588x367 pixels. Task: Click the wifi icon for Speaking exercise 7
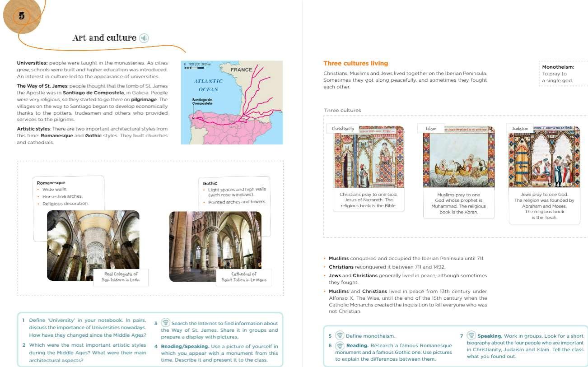(x=471, y=335)
